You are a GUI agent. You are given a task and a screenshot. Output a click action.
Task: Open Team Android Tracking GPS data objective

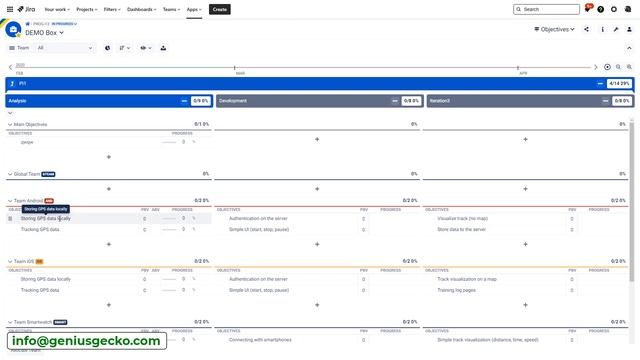pos(40,229)
